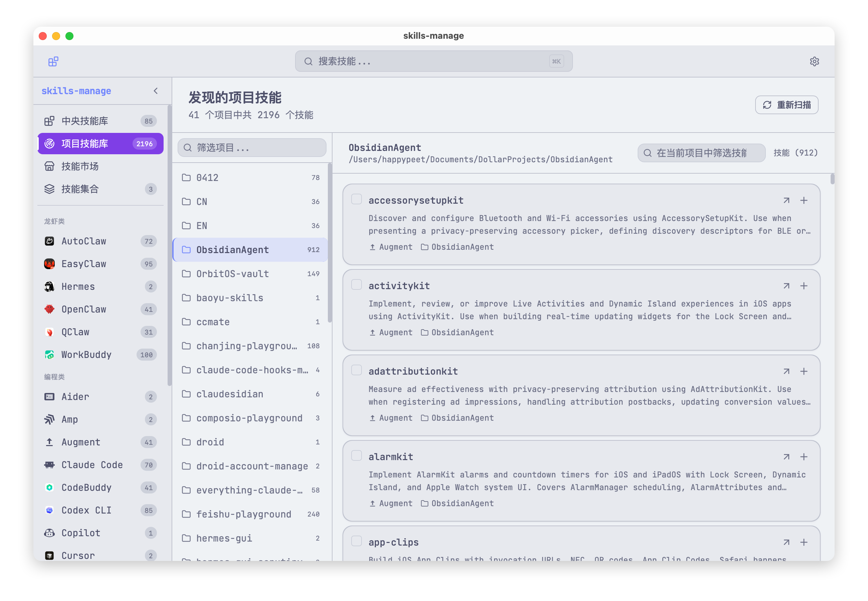
Task: Select the AutoClaw agent icon in sidebar
Action: pos(49,241)
